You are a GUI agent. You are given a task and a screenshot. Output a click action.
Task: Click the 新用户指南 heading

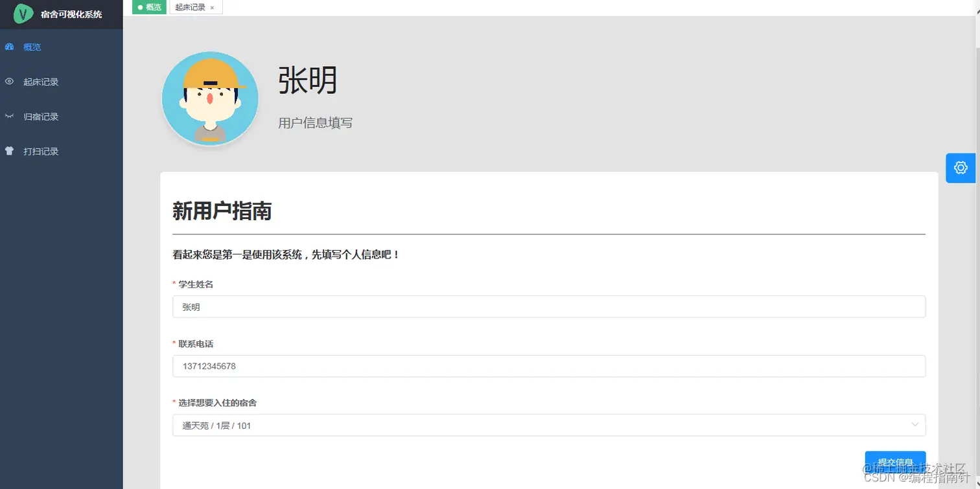pyautogui.click(x=222, y=211)
